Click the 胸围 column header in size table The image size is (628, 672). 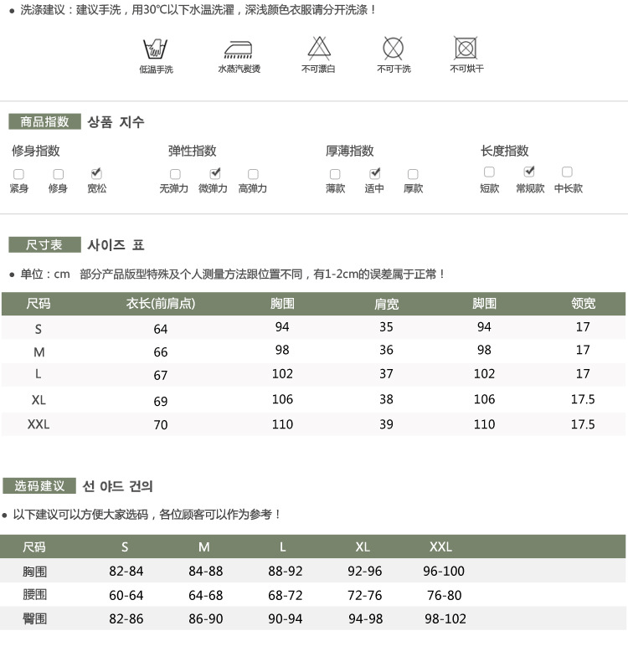[x=282, y=303]
